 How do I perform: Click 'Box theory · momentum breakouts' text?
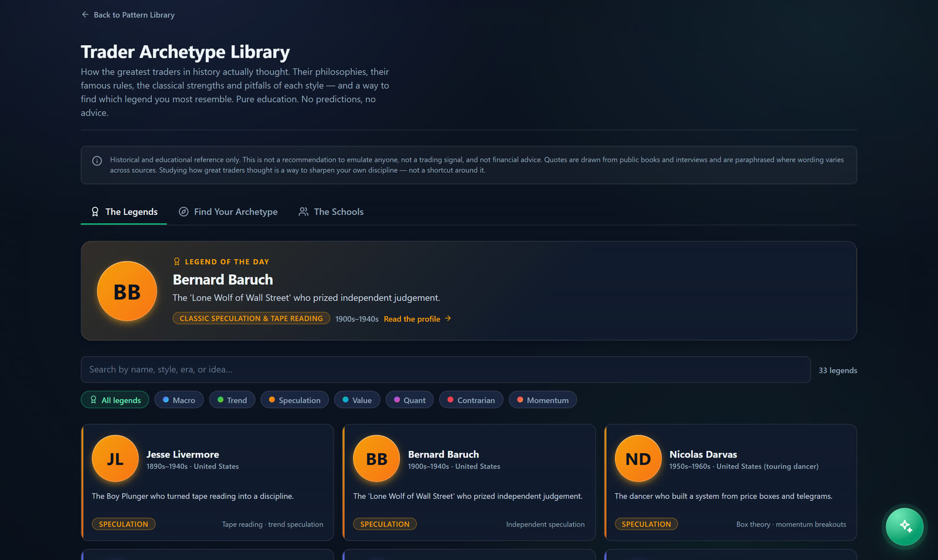tap(791, 524)
